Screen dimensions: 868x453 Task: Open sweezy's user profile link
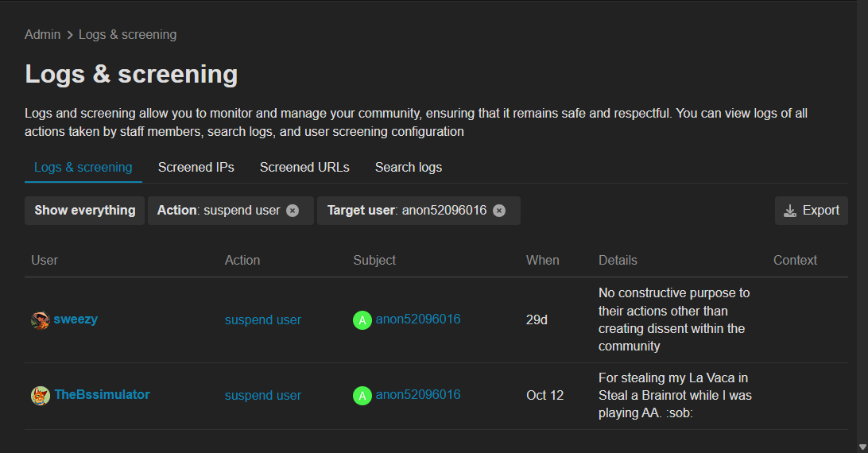point(76,319)
